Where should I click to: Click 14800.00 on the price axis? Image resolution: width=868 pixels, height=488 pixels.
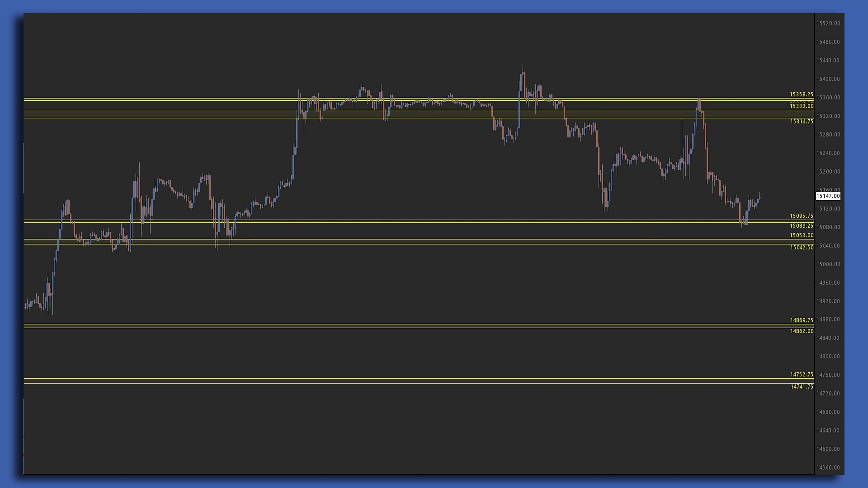pos(828,356)
